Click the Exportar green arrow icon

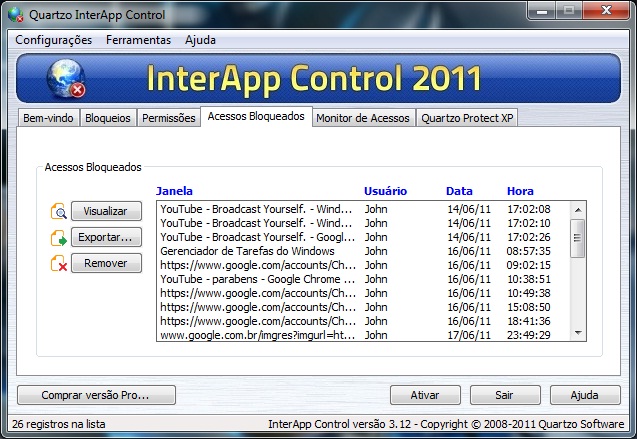click(x=58, y=238)
